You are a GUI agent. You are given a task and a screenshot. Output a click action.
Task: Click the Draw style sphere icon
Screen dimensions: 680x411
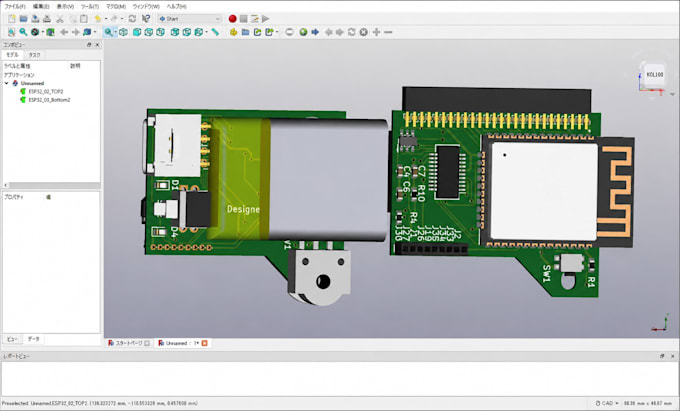point(35,32)
